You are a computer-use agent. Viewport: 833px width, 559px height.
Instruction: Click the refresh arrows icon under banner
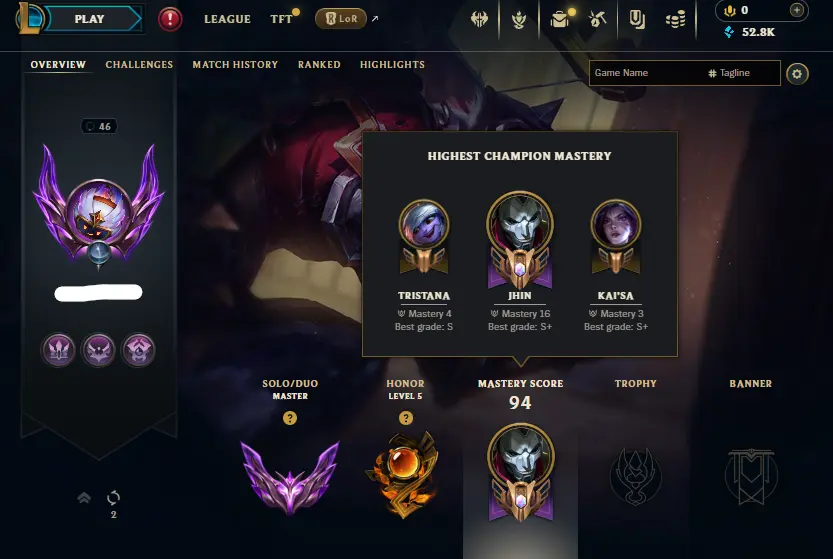click(x=113, y=498)
